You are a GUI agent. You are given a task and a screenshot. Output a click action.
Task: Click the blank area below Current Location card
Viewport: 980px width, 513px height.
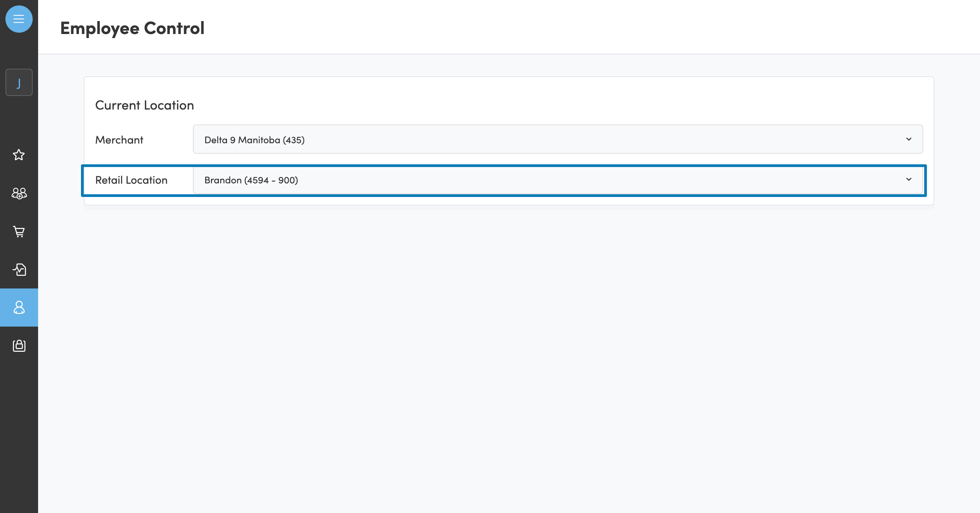point(508,342)
